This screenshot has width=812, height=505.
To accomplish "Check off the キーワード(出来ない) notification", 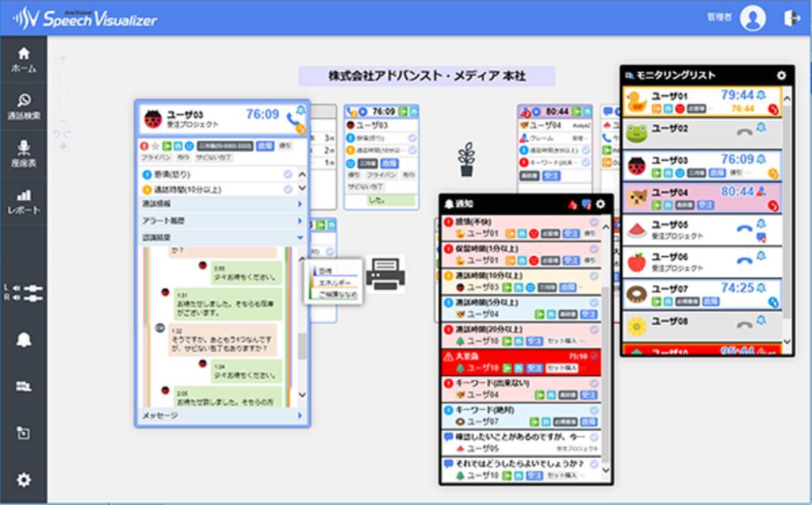I will click(593, 382).
